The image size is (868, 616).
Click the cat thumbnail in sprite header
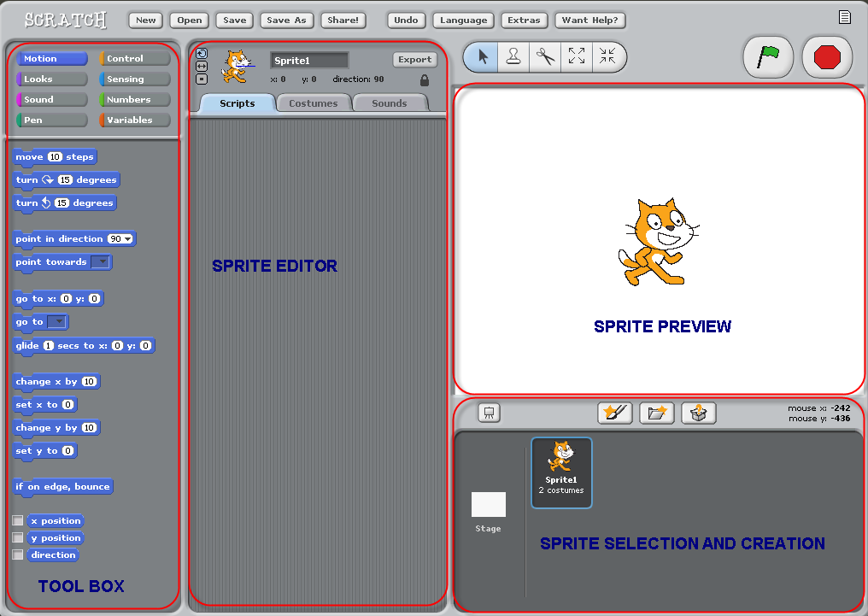tap(238, 67)
